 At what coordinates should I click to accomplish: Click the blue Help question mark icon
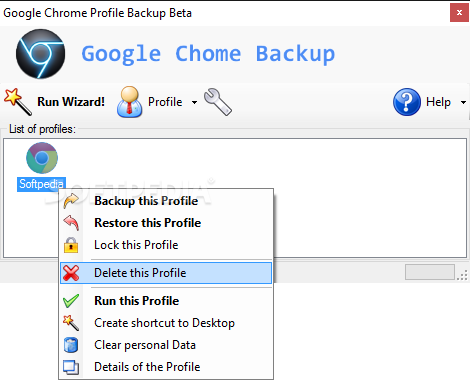pos(407,102)
